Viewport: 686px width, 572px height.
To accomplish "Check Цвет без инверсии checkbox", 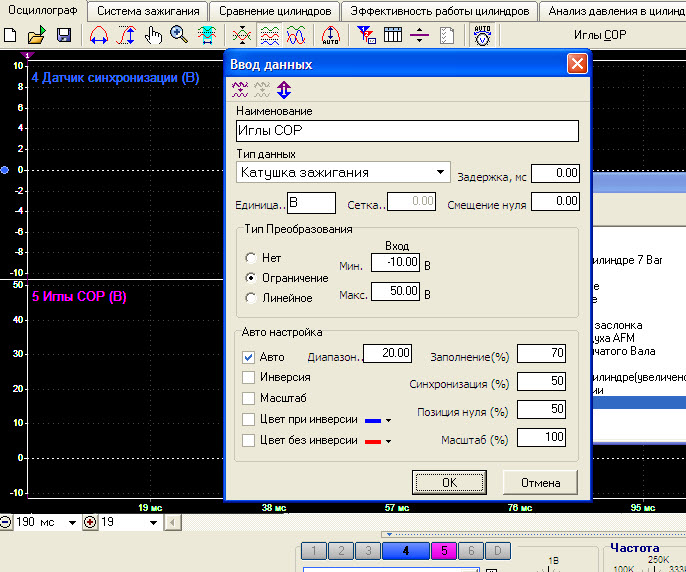I will coord(248,440).
